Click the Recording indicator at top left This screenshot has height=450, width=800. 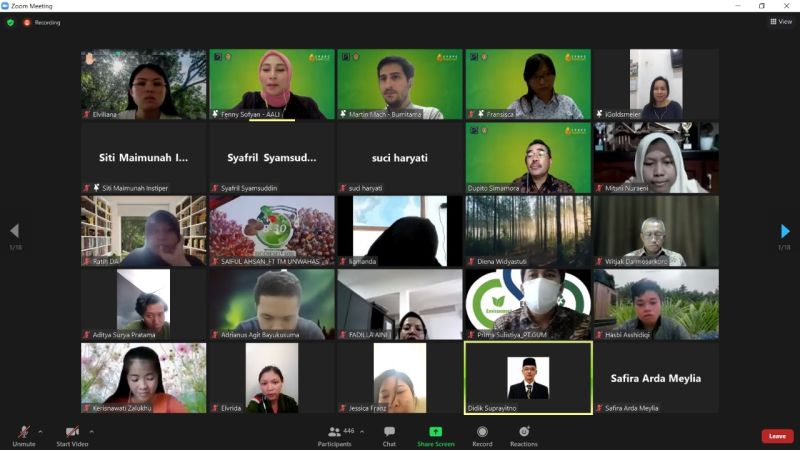[42, 22]
